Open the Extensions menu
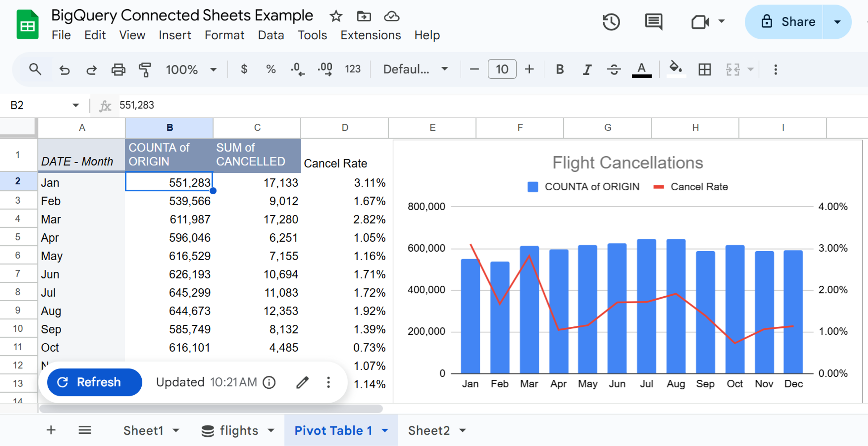Image resolution: width=868 pixels, height=446 pixels. [x=371, y=35]
